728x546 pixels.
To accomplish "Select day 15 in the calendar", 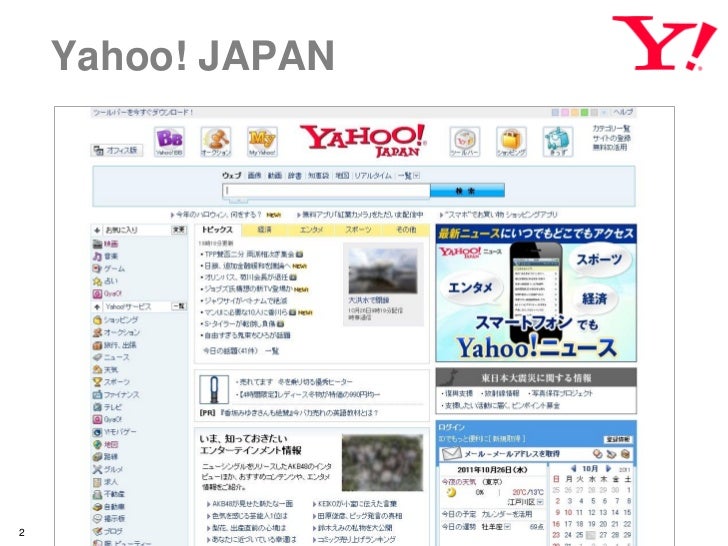I will [627, 512].
